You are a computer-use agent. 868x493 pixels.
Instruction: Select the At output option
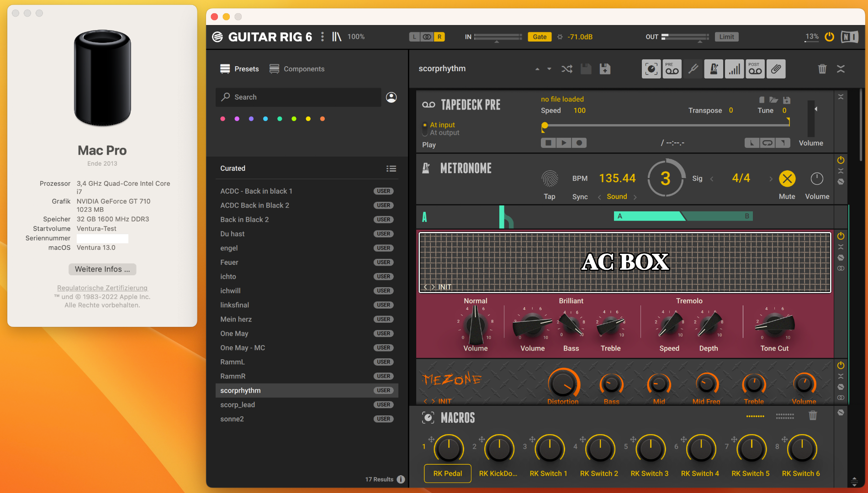point(444,133)
